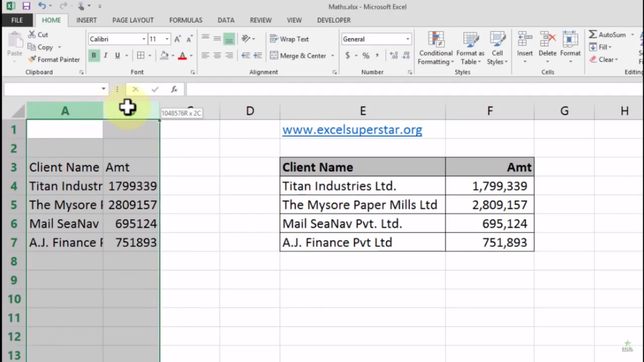Toggle Align Left horizontal alignment
Viewport: 644px width, 362px height.
click(x=205, y=56)
